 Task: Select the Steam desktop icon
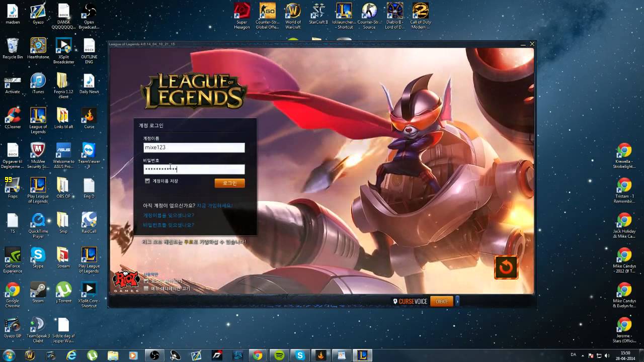pyautogui.click(x=38, y=292)
